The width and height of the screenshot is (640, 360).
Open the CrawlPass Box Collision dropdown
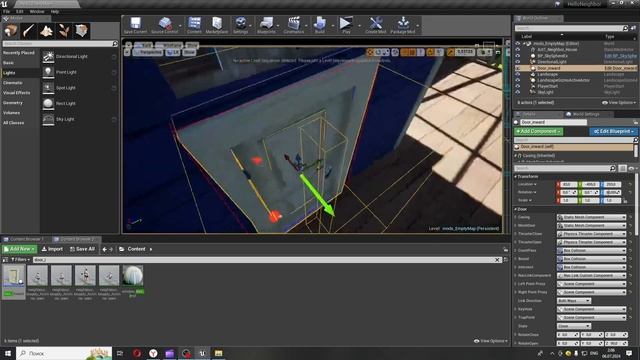591,251
